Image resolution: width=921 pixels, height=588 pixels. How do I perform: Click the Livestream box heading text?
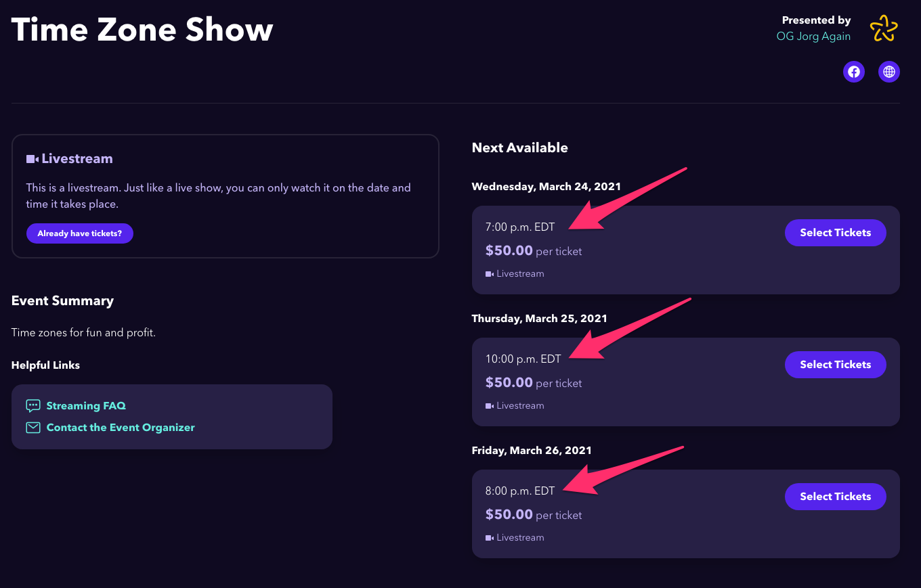(77, 159)
